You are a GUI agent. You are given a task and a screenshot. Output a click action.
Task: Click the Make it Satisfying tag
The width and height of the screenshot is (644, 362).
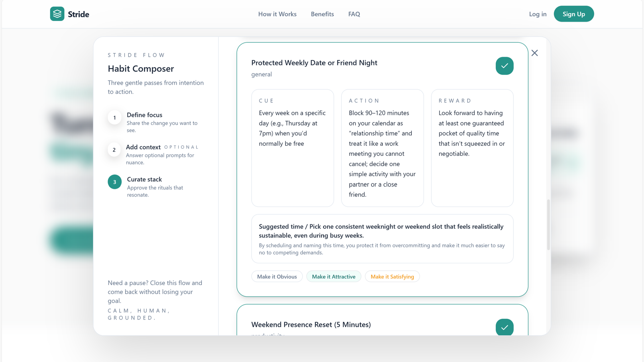(392, 277)
